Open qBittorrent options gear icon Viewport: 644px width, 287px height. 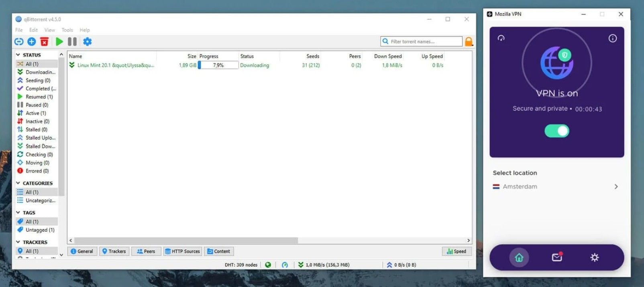[87, 42]
